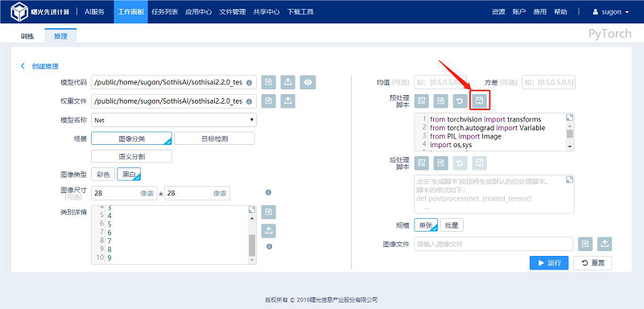Viewport: 644px width, 309px height.
Task: Click the 费用 link in header
Action: click(539, 12)
